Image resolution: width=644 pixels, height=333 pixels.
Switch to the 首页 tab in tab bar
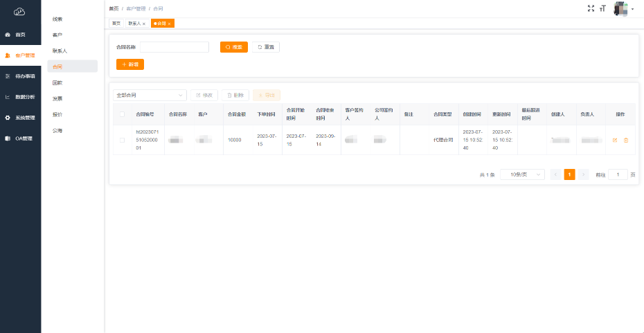pyautogui.click(x=116, y=24)
